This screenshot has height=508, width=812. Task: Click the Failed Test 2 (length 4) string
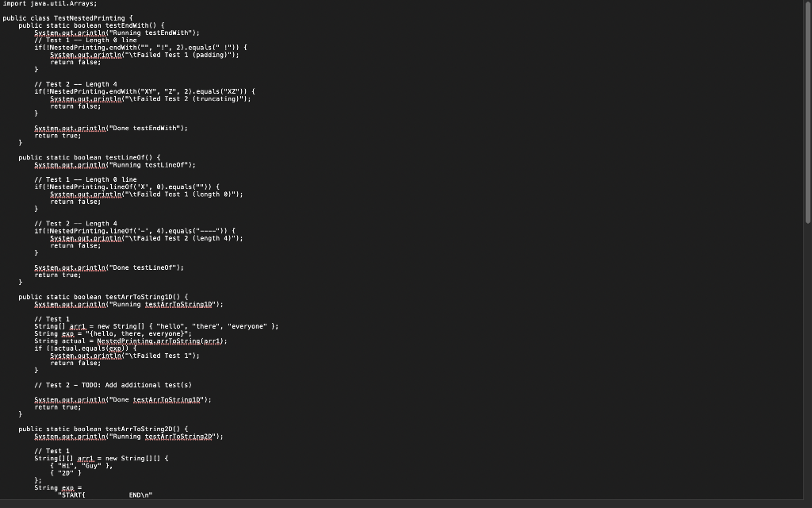pos(182,238)
